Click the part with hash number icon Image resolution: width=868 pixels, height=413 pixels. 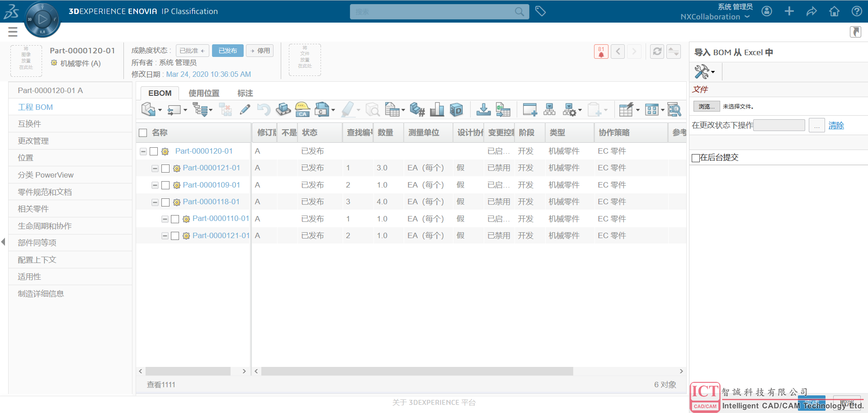[x=417, y=109]
